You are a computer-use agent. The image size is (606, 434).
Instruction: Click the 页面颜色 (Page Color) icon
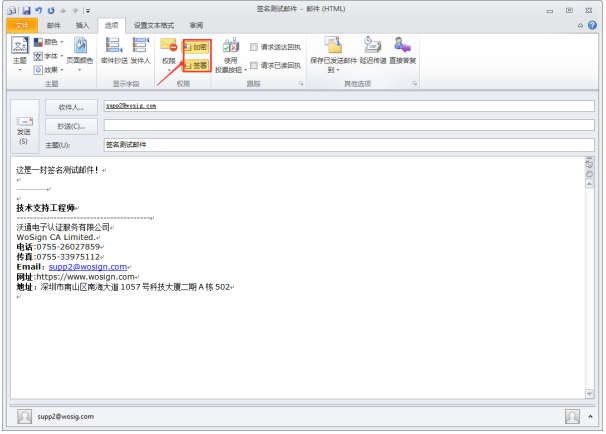pos(80,50)
